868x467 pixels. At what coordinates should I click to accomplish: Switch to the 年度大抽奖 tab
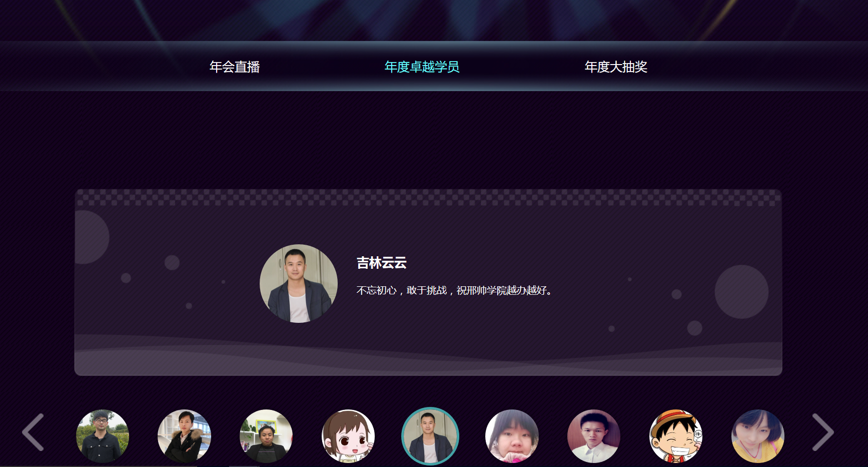pyautogui.click(x=616, y=67)
